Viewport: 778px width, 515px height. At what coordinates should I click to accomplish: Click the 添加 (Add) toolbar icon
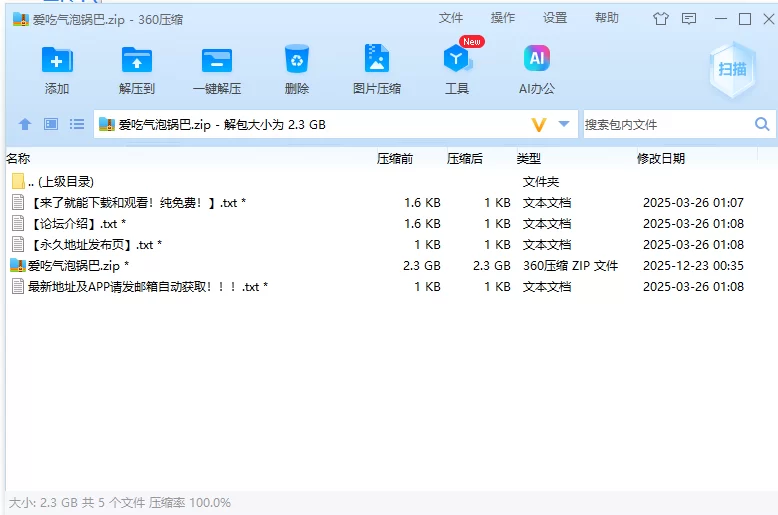coord(57,61)
